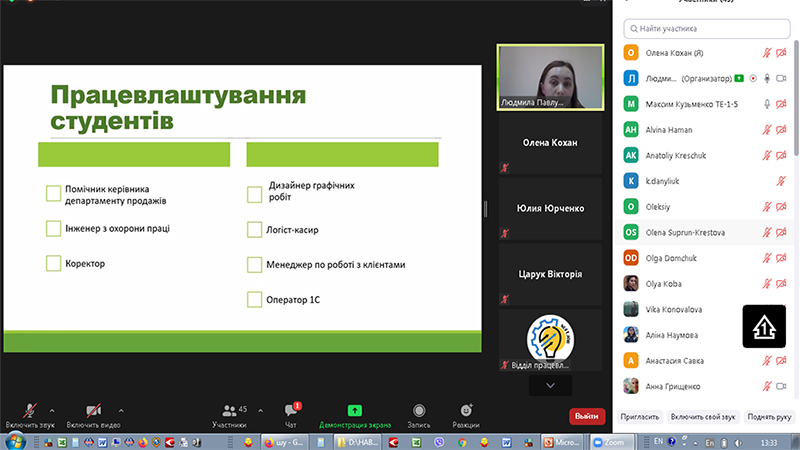This screenshot has height=450, width=800.
Task: Click the Пригласить invite button
Action: 640,417
